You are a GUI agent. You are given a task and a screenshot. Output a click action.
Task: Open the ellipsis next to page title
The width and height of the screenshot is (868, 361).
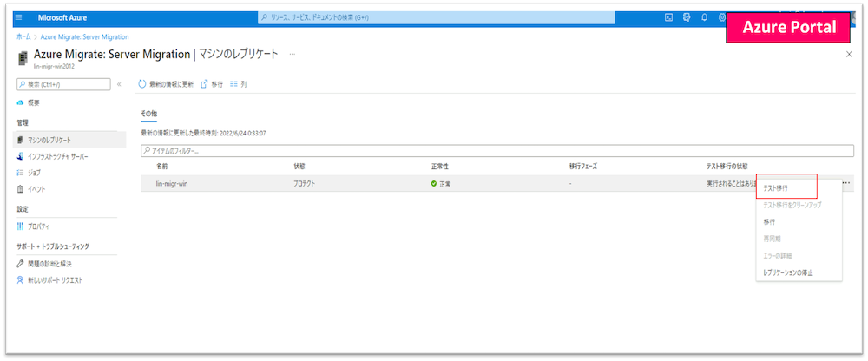pyautogui.click(x=293, y=55)
